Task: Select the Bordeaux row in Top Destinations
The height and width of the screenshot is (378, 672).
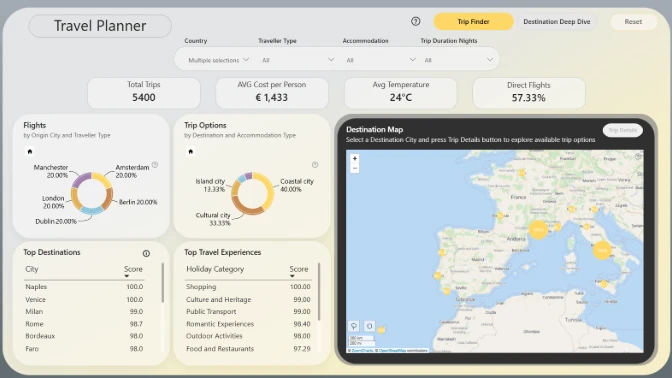Action: (84, 336)
